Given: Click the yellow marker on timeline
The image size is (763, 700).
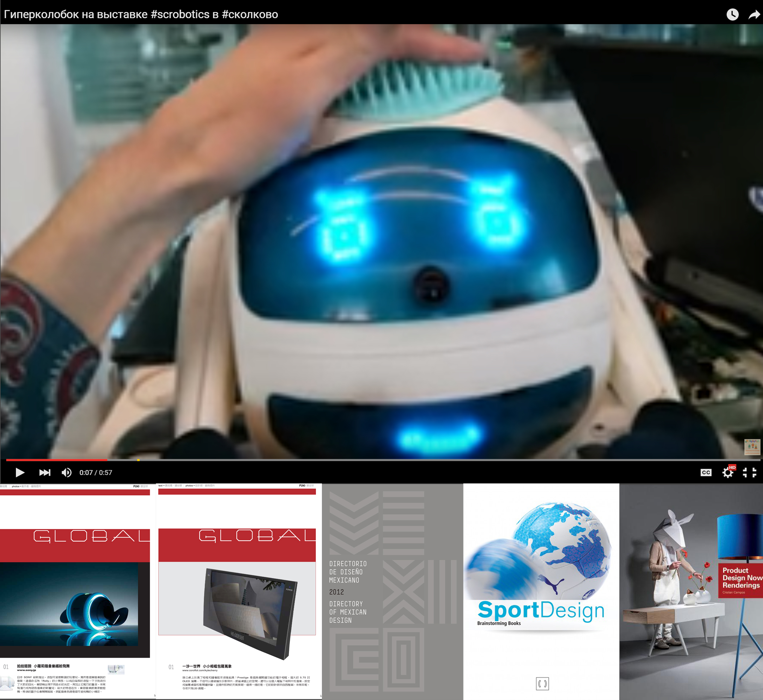Looking at the screenshot, I should pyautogui.click(x=138, y=460).
